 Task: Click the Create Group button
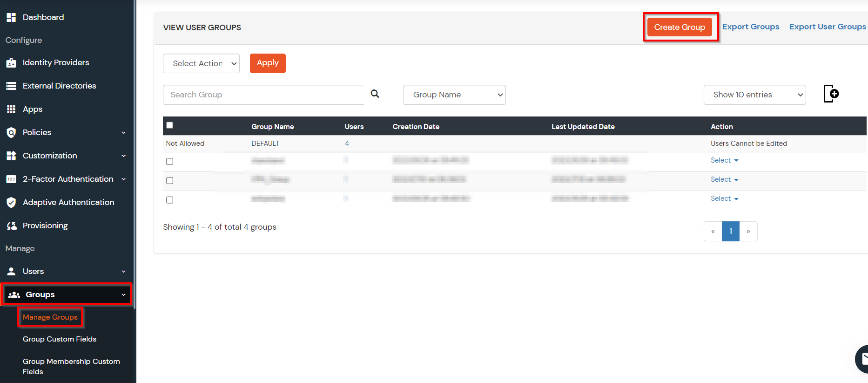pyautogui.click(x=680, y=27)
